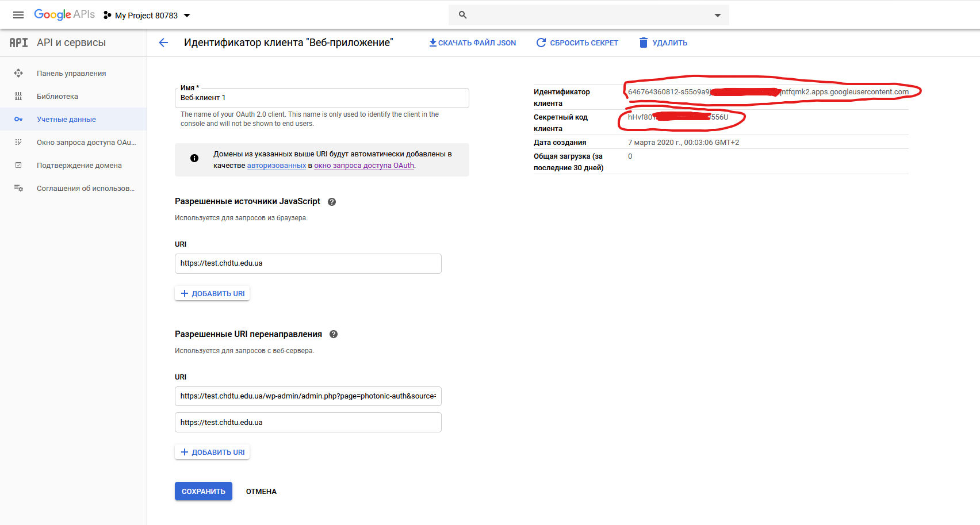Click the search magnifier icon
This screenshot has height=525, width=980.
coord(463,15)
